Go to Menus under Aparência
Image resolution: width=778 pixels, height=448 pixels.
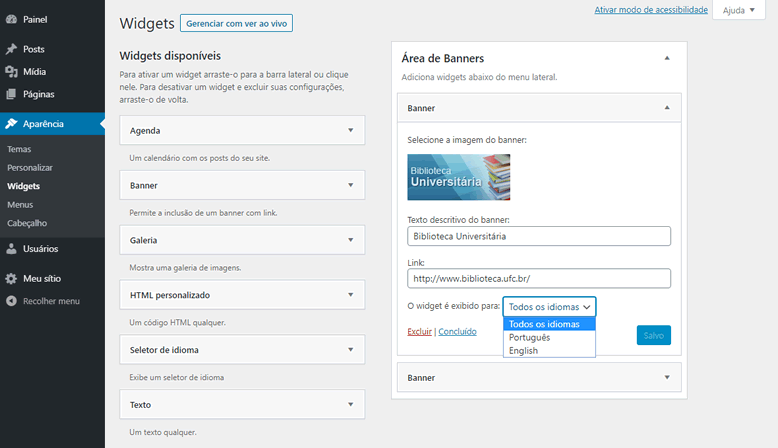pyautogui.click(x=20, y=205)
